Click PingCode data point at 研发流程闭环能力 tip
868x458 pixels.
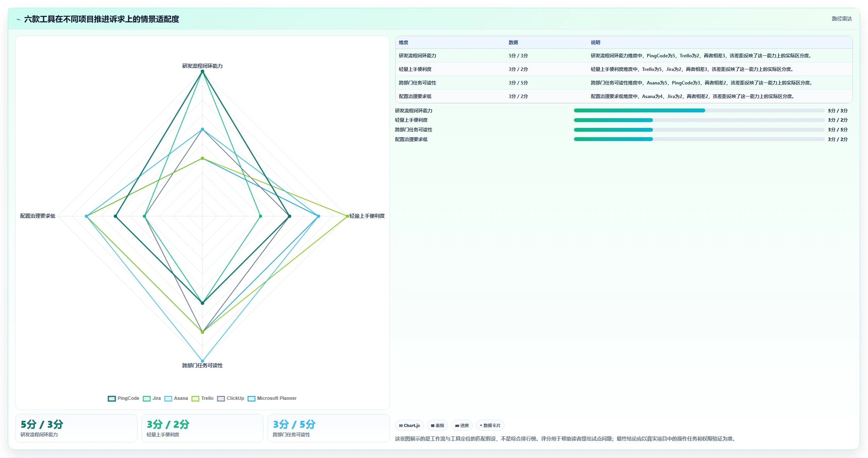coord(202,71)
